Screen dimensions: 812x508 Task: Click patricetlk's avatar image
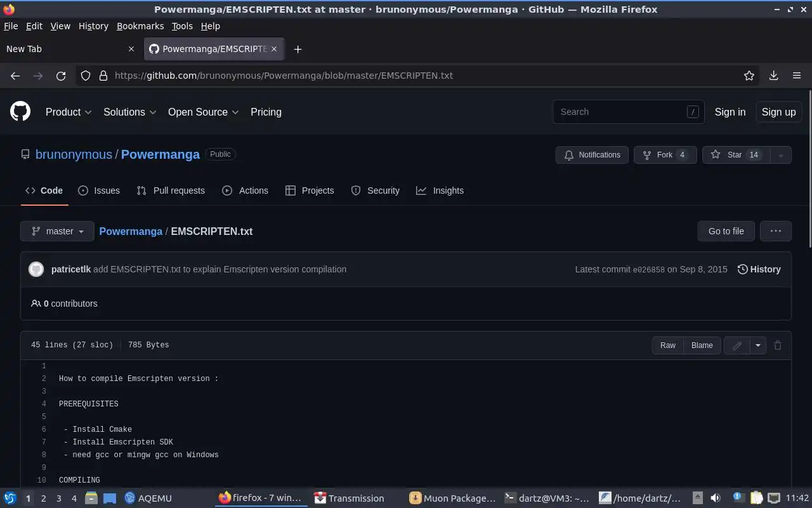[x=36, y=269]
